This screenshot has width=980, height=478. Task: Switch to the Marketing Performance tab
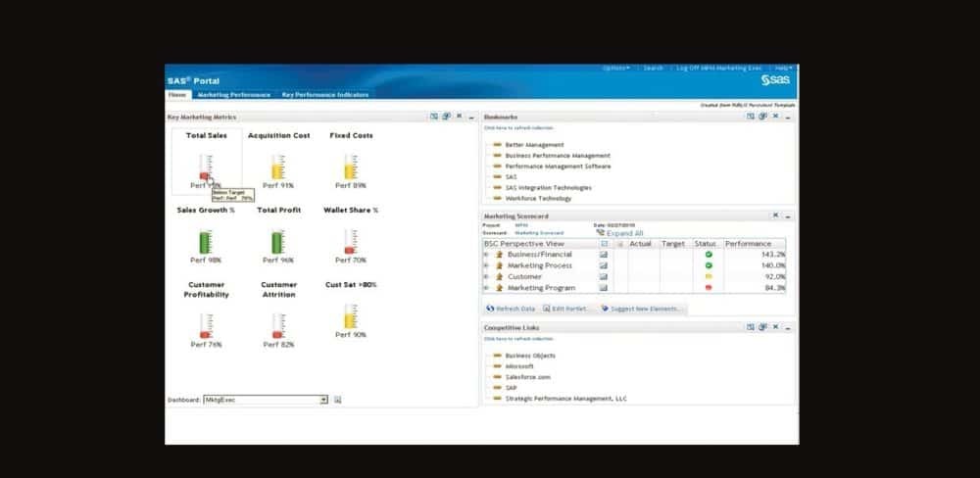coord(233,95)
